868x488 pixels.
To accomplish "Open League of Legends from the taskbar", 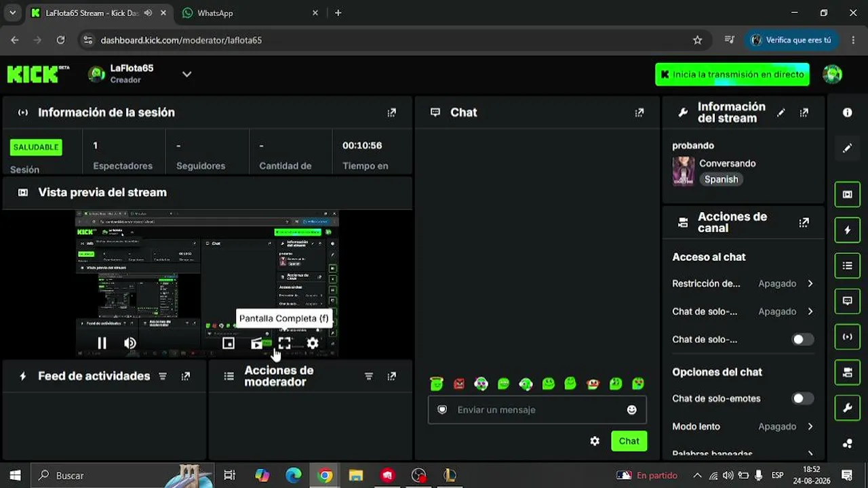I will (x=450, y=476).
